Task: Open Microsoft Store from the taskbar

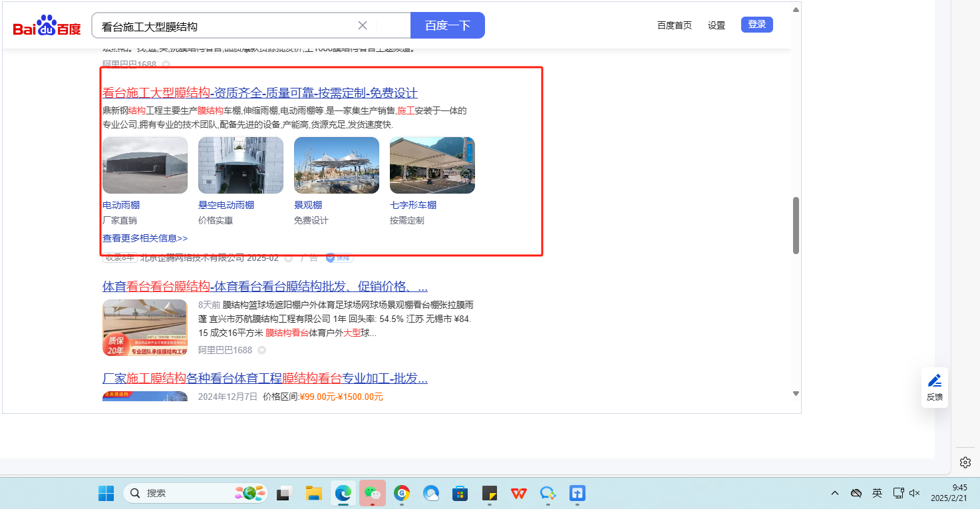Action: (460, 493)
